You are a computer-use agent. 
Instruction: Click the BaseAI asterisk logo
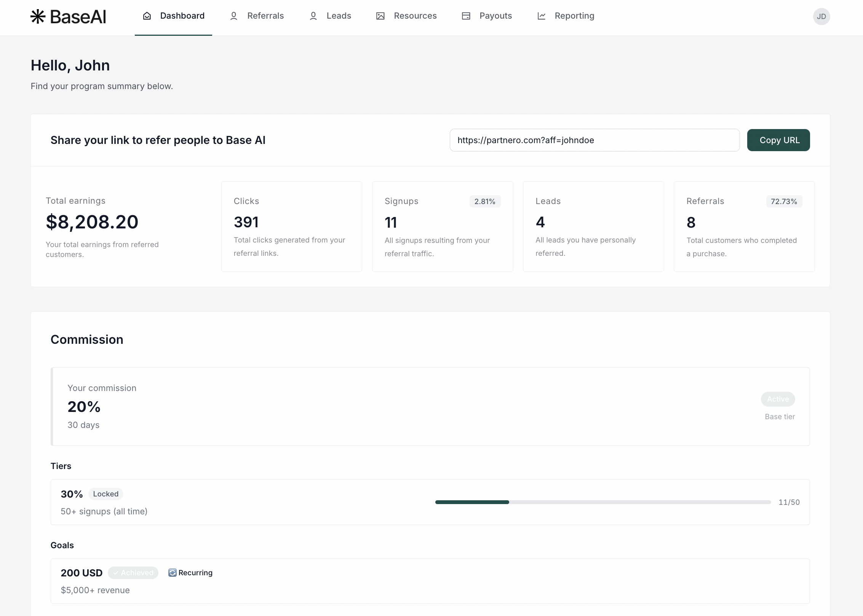pos(38,16)
